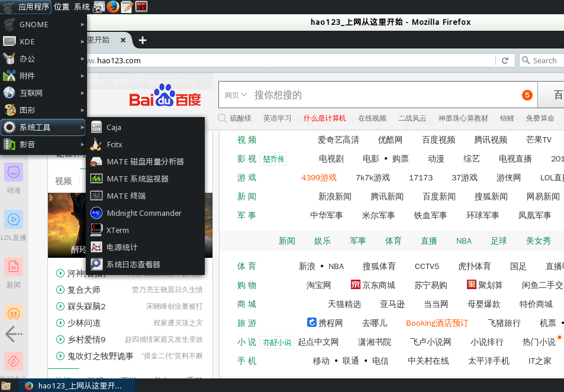Image resolution: width=564 pixels, height=392 pixels.
Task: Launch the screenshot tool in the top panel
Action: [99, 7]
